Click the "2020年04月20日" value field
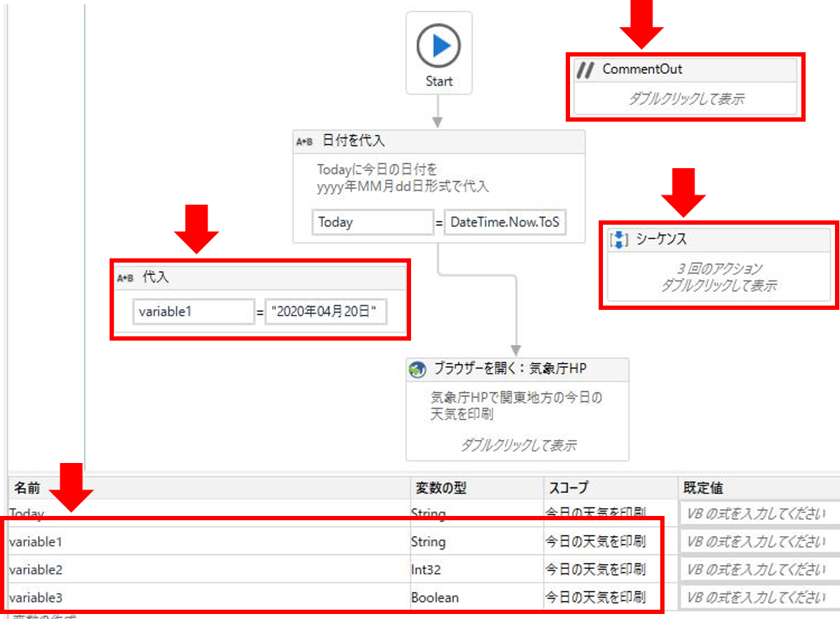The height and width of the screenshot is (619, 840). (326, 311)
